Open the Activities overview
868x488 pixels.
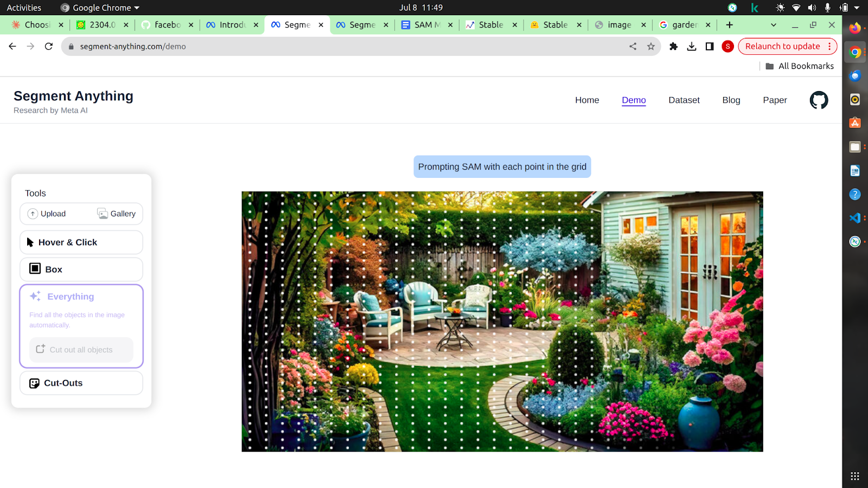[24, 8]
